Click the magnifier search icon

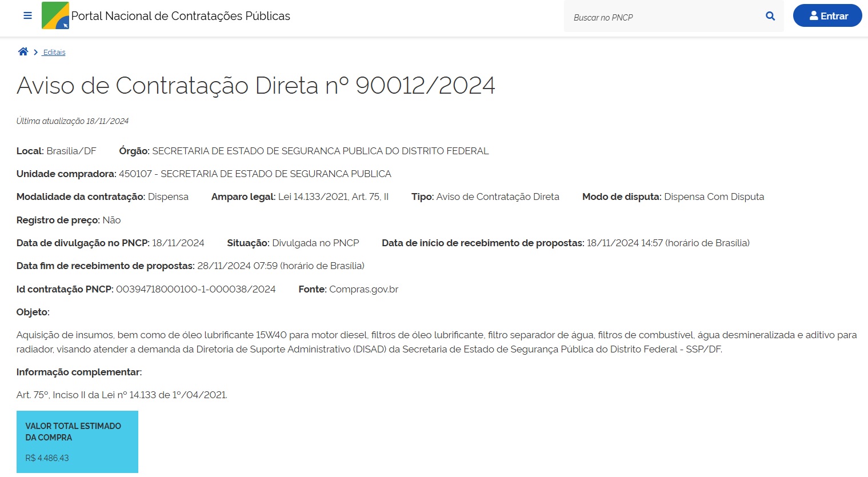pos(770,17)
